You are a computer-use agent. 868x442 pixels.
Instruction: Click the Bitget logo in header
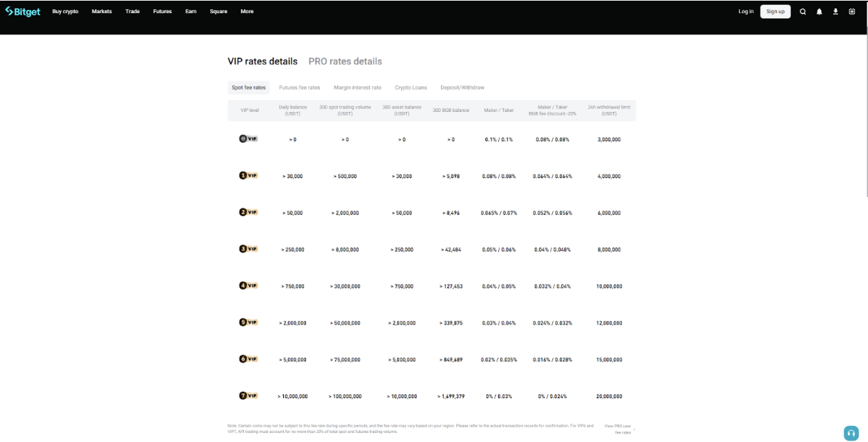[x=22, y=11]
